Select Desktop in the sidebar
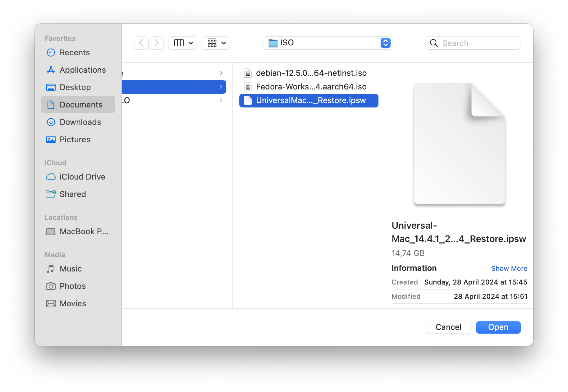 point(78,87)
